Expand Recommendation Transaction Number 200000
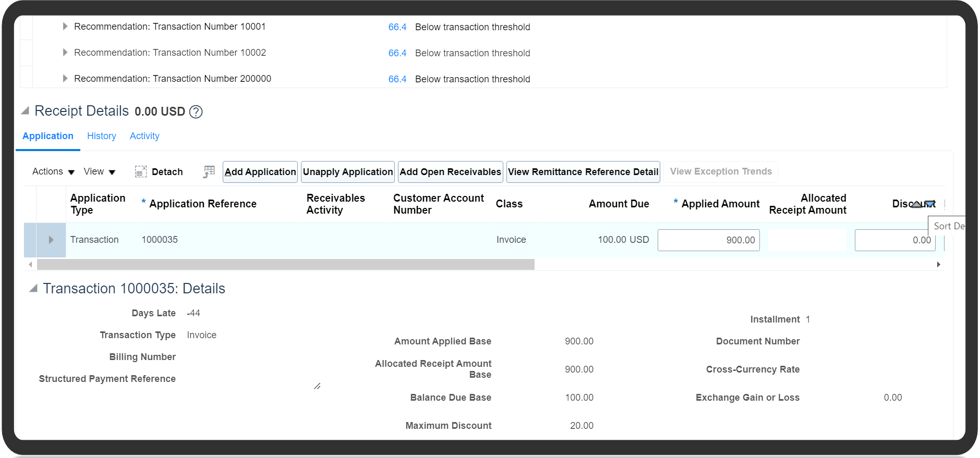 click(x=65, y=78)
